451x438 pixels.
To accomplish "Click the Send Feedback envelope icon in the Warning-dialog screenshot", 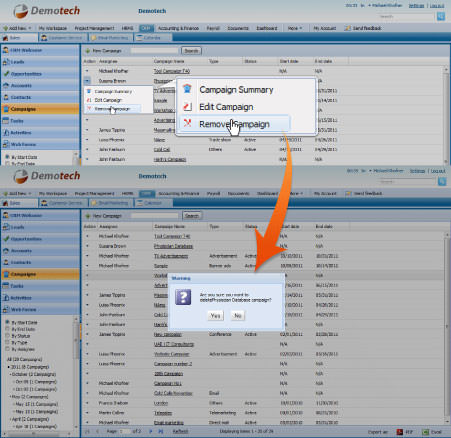I will pyautogui.click(x=348, y=193).
